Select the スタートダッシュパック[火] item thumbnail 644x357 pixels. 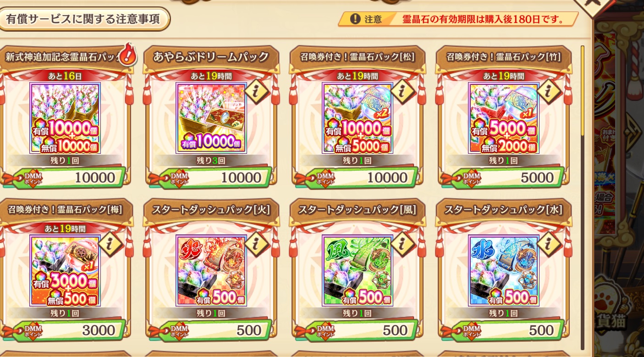211,270
